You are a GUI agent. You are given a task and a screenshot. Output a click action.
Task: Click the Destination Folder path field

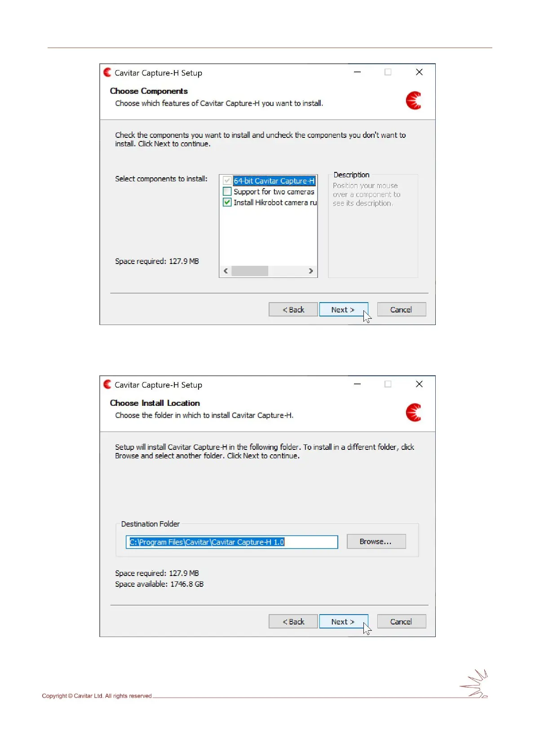232,542
